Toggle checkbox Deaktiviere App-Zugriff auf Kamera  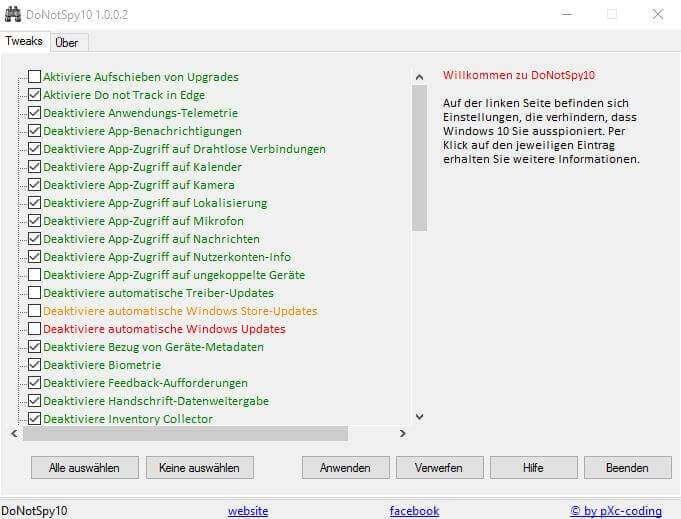click(x=34, y=185)
